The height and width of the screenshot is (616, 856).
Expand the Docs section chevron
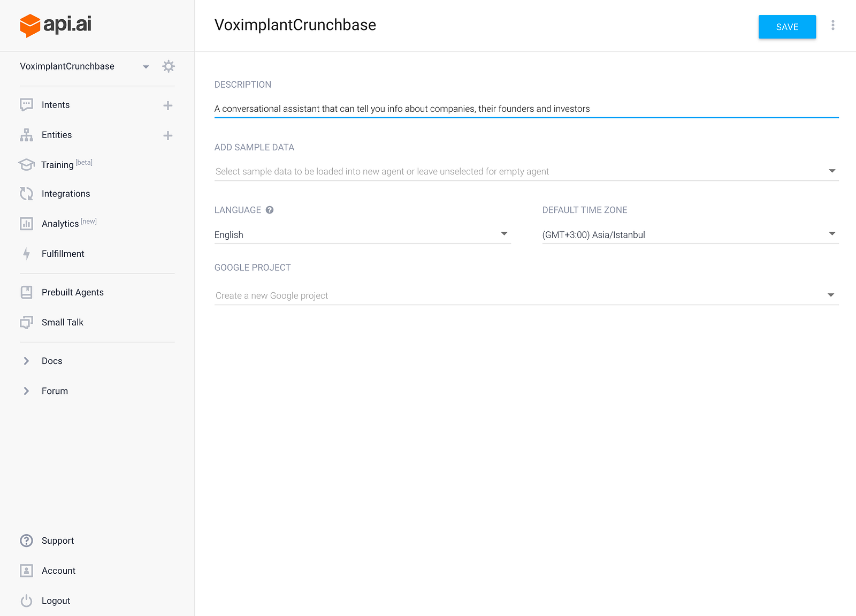[x=26, y=361]
